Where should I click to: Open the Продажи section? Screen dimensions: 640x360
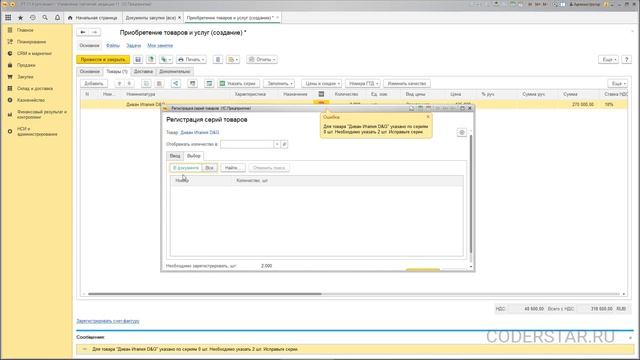(x=26, y=65)
